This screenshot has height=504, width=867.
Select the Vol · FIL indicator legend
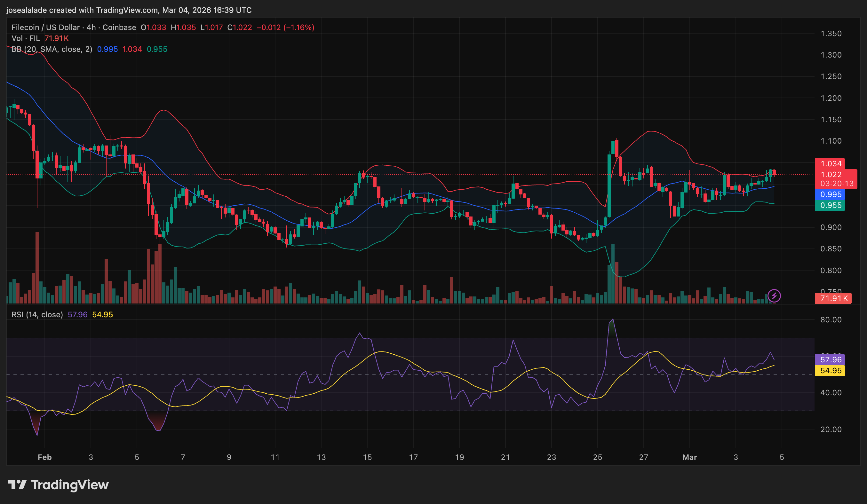click(x=26, y=38)
